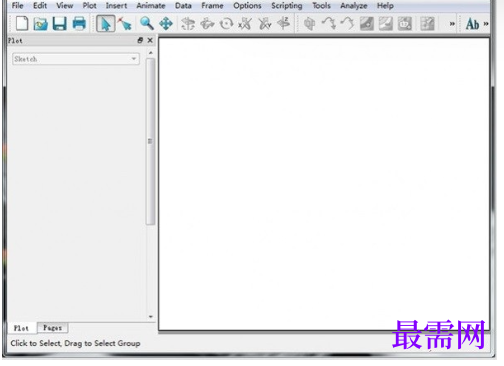The height and width of the screenshot is (366, 504).
Task: Click the sidebar scrollbar up arrow
Action: 151,53
